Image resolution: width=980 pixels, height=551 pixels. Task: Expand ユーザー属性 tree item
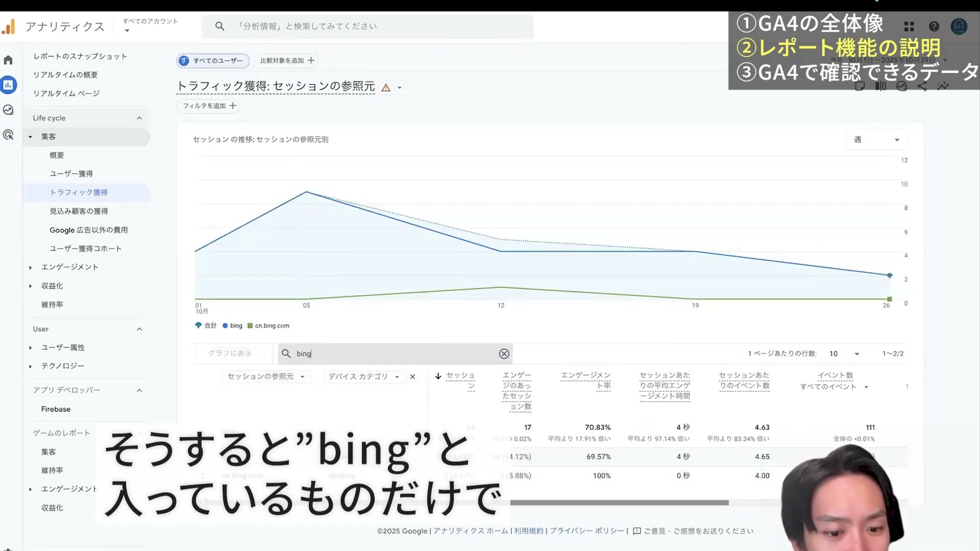pos(30,348)
